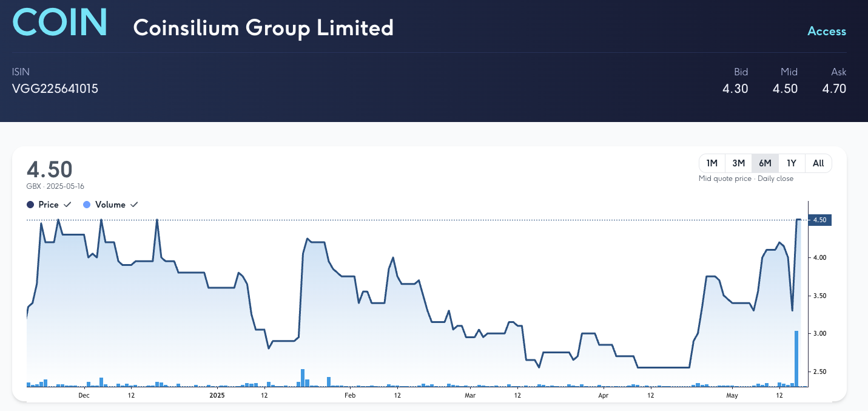Show All-time chart range
868x411 pixels.
coord(818,163)
